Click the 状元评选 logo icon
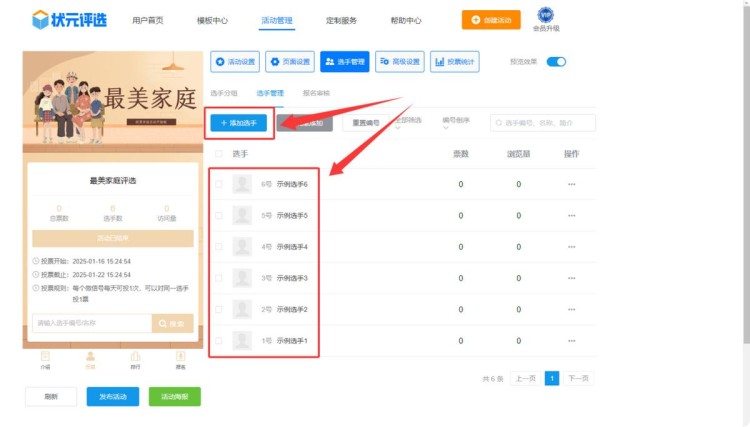 [x=40, y=19]
